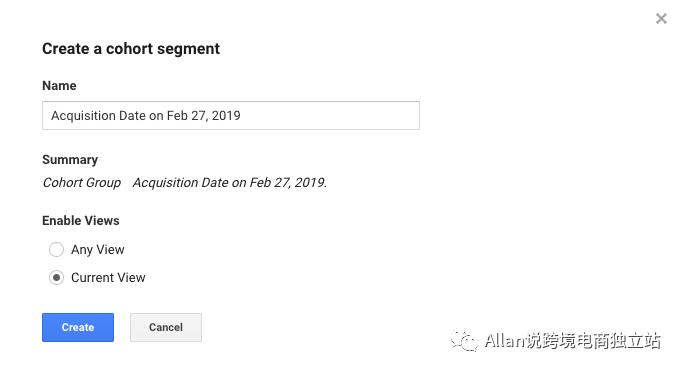The width and height of the screenshot is (682, 371).
Task: Click the Summary section label
Action: click(x=70, y=160)
